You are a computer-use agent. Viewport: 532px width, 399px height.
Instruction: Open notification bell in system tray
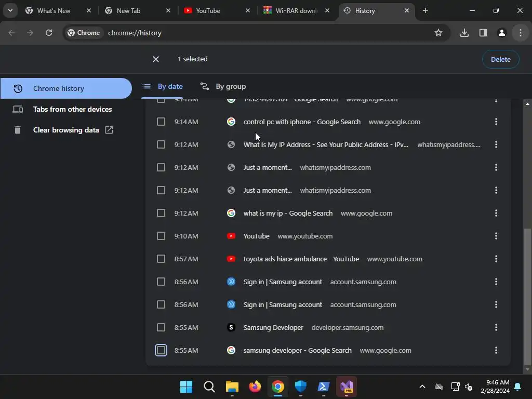coord(518,387)
